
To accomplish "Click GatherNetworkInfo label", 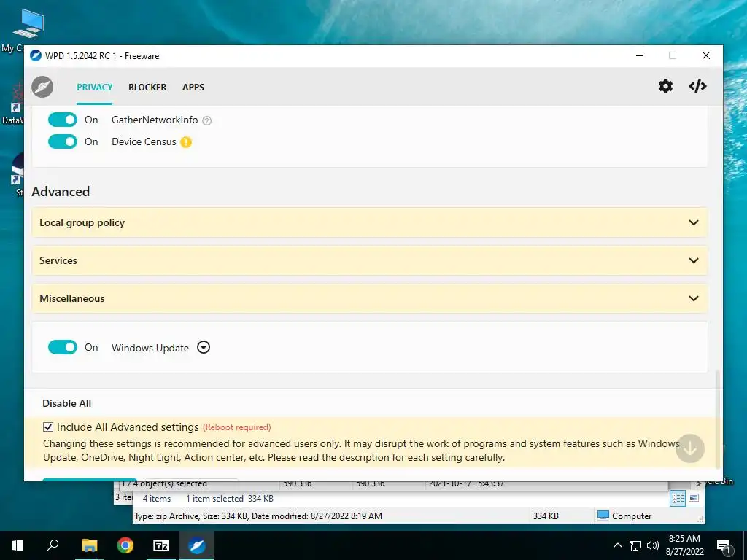I will click(155, 120).
